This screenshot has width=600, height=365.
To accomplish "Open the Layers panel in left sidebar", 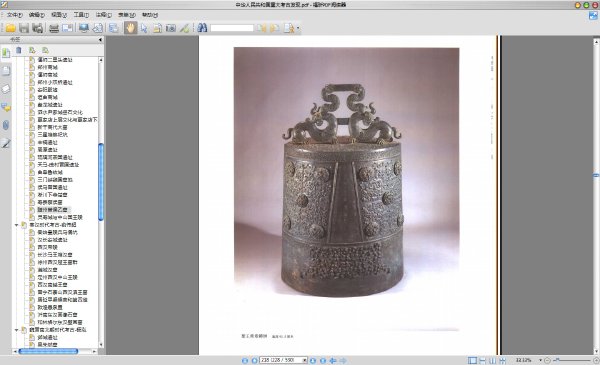I will point(6,89).
